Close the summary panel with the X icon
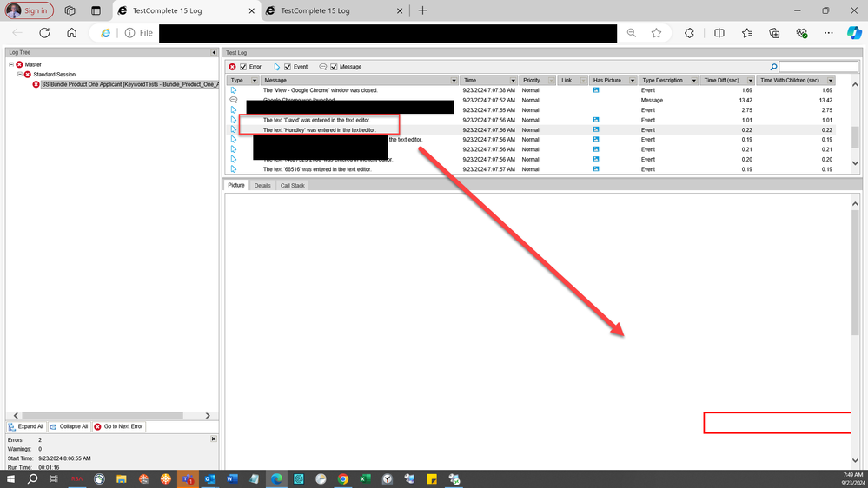The height and width of the screenshot is (488, 868). 214,439
